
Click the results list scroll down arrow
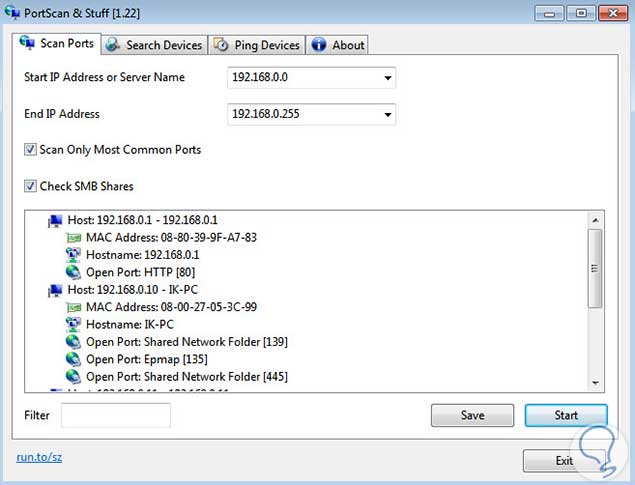595,383
